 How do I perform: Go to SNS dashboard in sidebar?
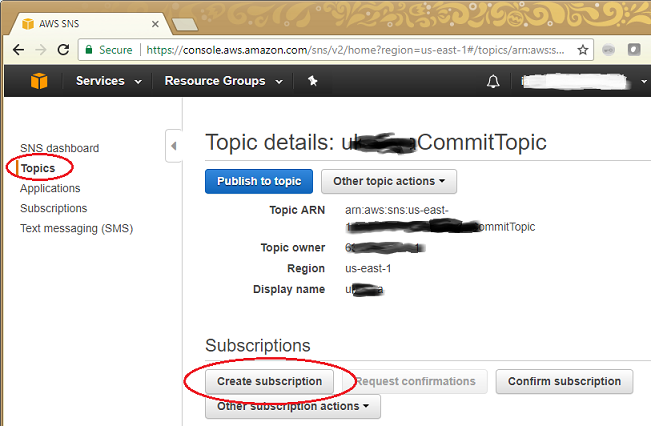(x=59, y=148)
